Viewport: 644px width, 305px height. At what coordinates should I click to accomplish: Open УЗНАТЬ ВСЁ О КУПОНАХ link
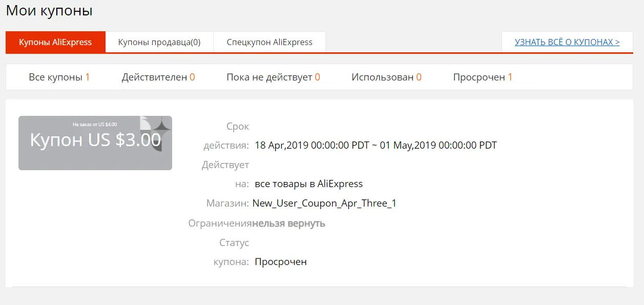[567, 42]
